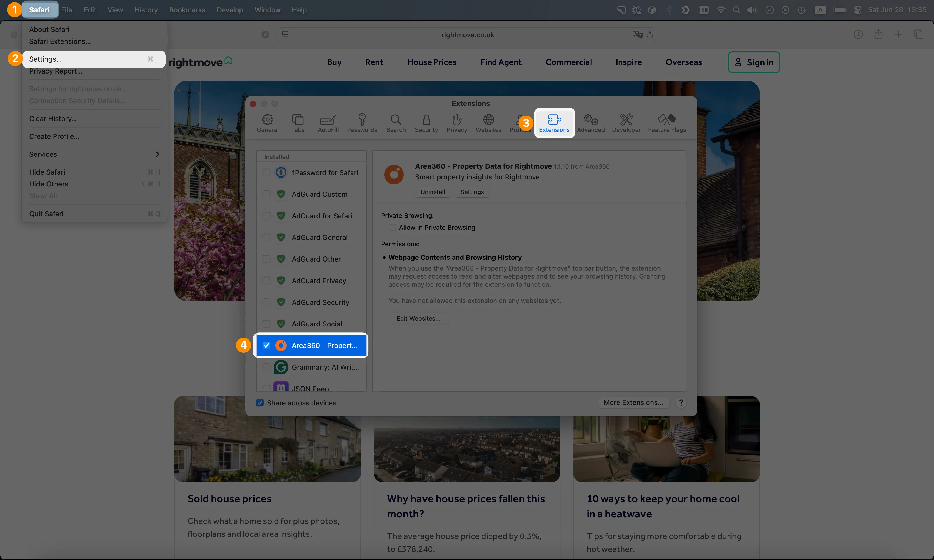Image resolution: width=934 pixels, height=560 pixels.
Task: Expand the Services submenu
Action: pyautogui.click(x=94, y=154)
